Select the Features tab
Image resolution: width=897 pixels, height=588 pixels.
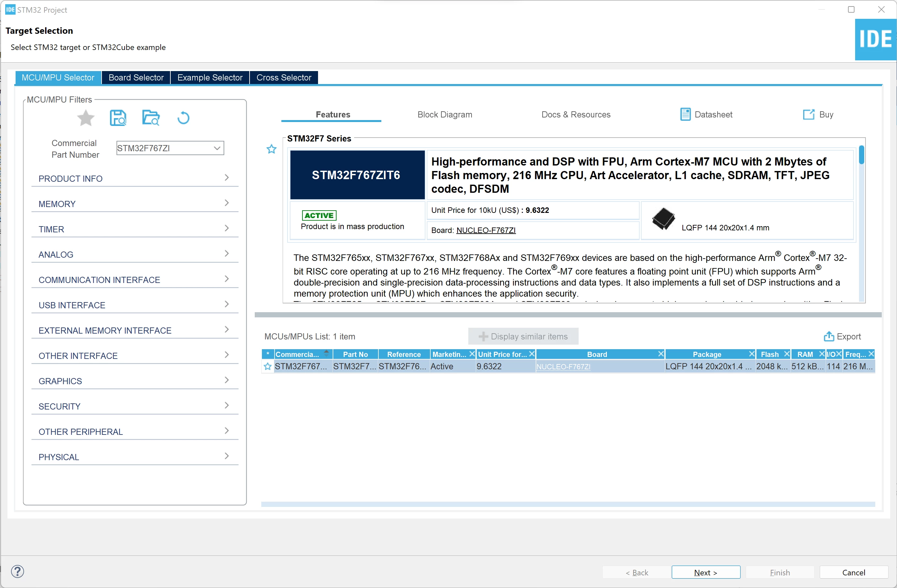tap(333, 114)
